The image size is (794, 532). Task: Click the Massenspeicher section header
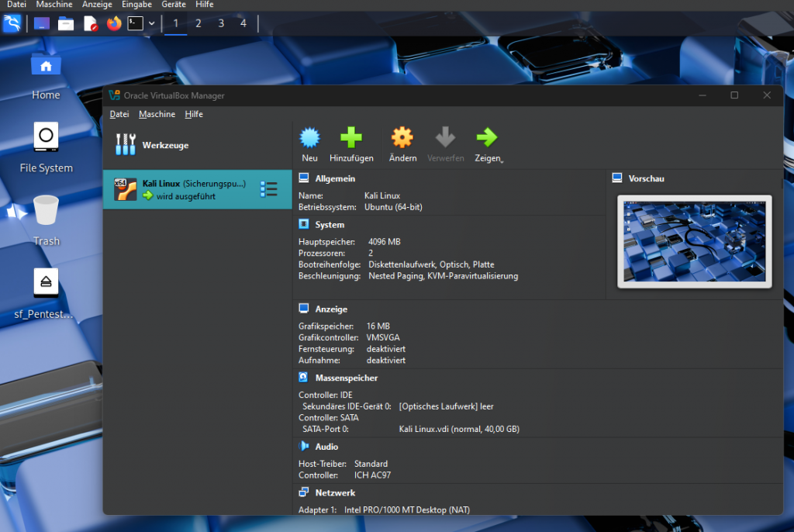346,378
